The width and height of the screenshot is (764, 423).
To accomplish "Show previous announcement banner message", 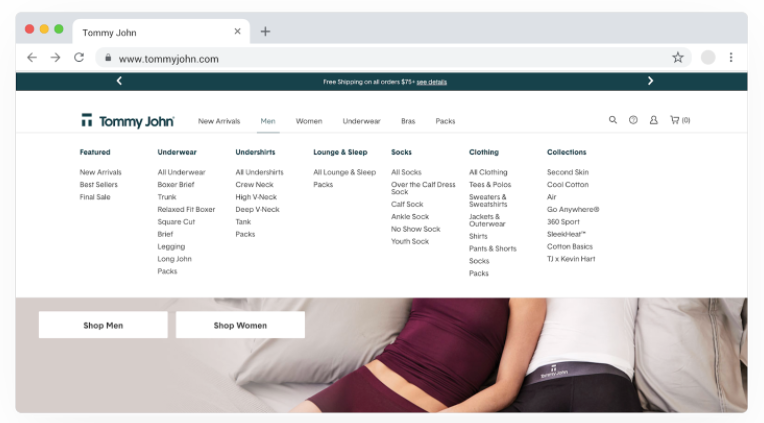I will click(x=119, y=81).
